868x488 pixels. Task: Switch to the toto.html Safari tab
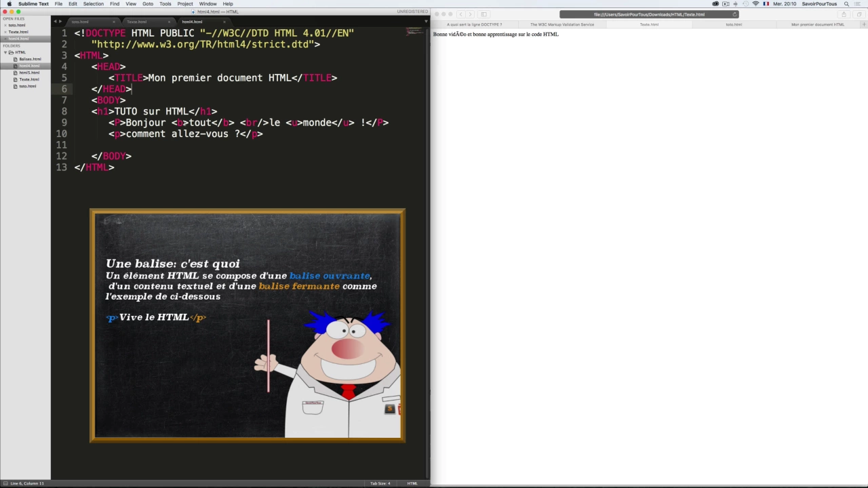[x=734, y=24]
